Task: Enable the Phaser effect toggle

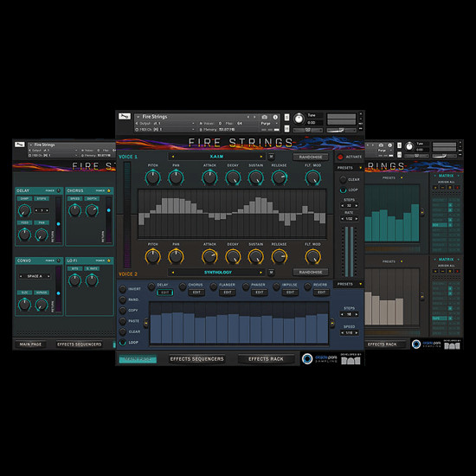Action: coord(246,286)
